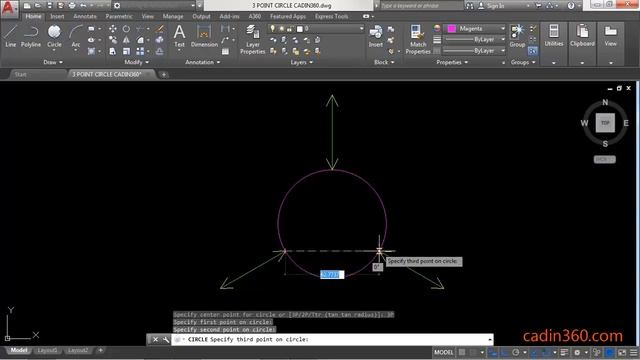Activate the Rotate tool
This screenshot has width=640, height=360.
tap(126, 29)
